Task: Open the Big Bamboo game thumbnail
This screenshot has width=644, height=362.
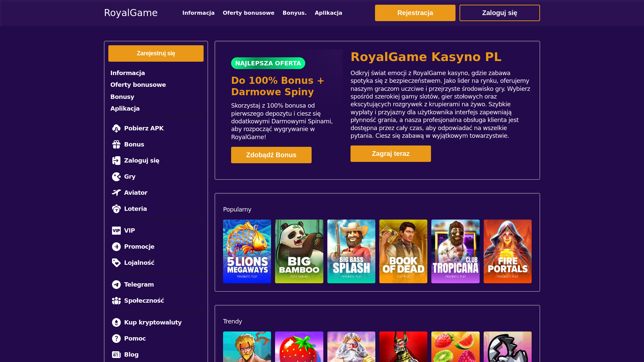Action: [299, 251]
